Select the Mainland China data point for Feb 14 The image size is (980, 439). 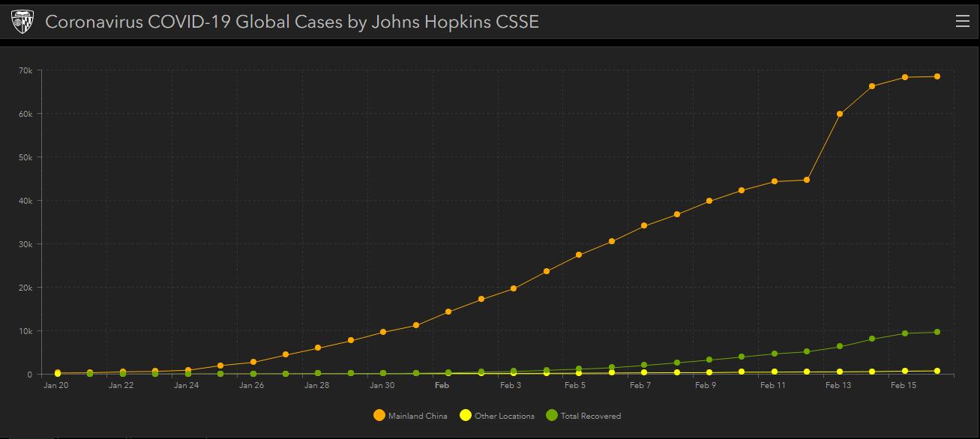click(872, 86)
